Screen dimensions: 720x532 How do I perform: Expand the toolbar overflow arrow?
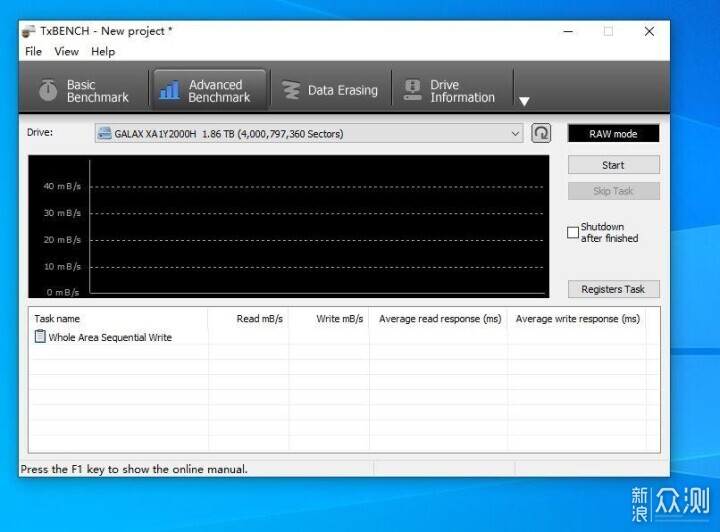click(524, 101)
